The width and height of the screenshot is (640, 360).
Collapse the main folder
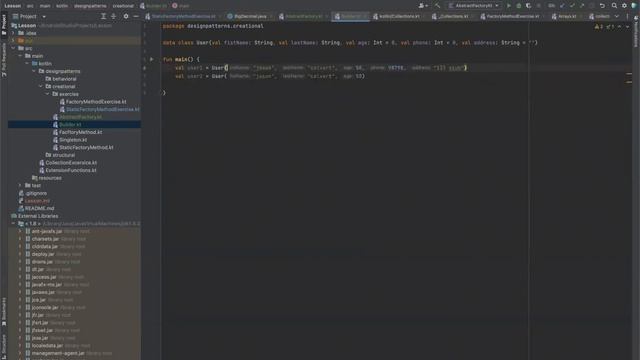coord(20,56)
